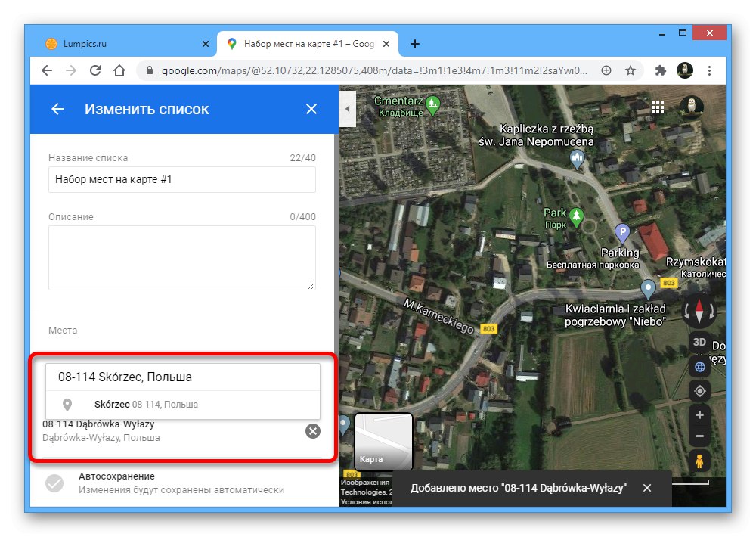This screenshot has width=756, height=537.
Task: Remove Dąbrówka-Wyłazy from the list
Action: (312, 431)
